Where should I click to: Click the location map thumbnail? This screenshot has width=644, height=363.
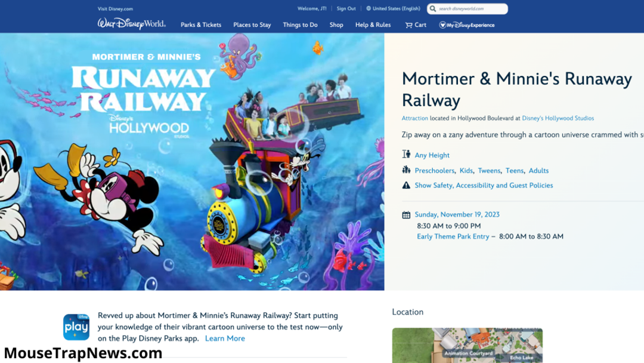[x=467, y=345]
